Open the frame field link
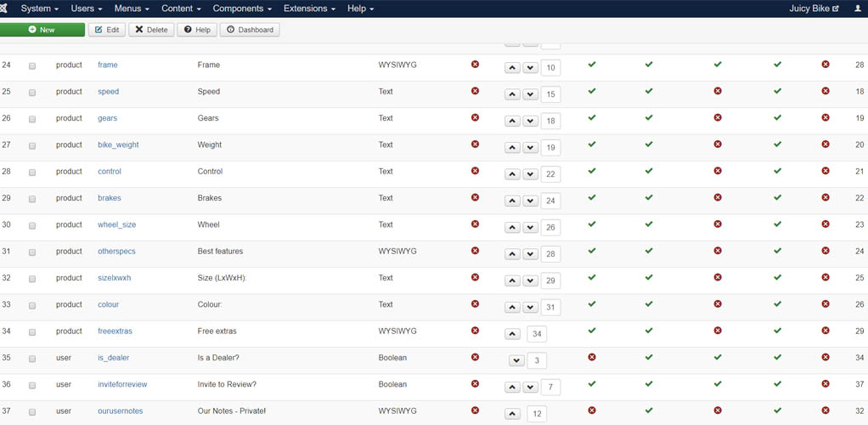Viewport: 868px width, 425px height. pyautogui.click(x=107, y=65)
